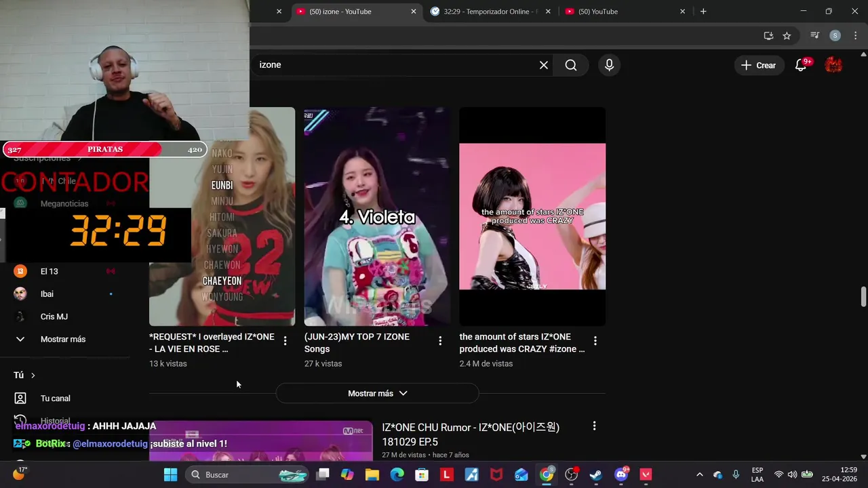
Task: Open red L app on taskbar
Action: click(446, 474)
